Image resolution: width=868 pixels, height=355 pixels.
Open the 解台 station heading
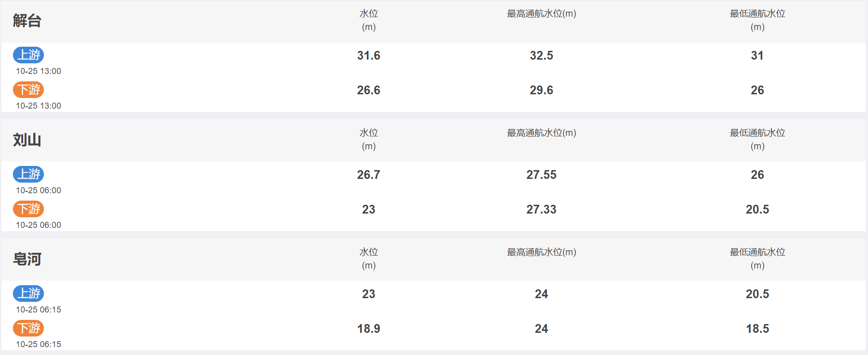(27, 21)
